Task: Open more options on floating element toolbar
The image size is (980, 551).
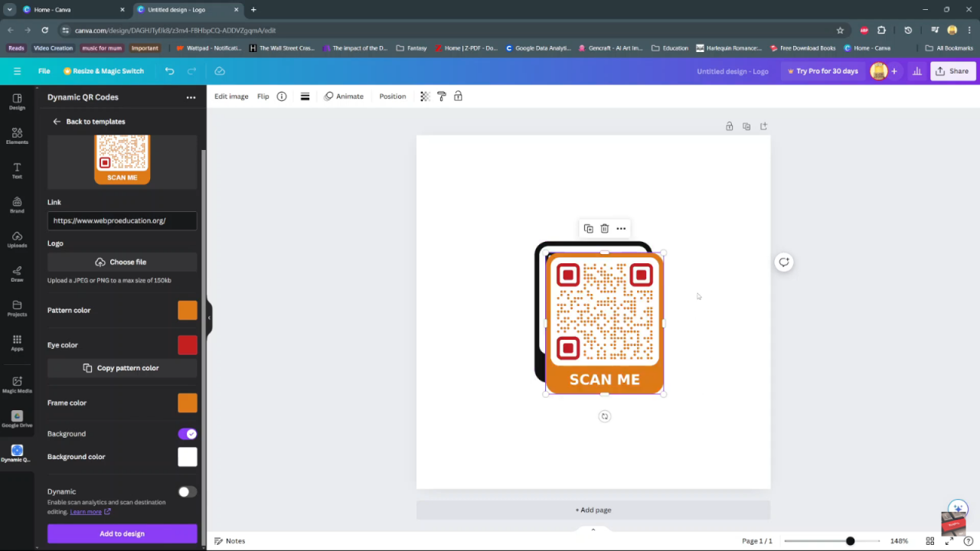Action: click(x=621, y=229)
